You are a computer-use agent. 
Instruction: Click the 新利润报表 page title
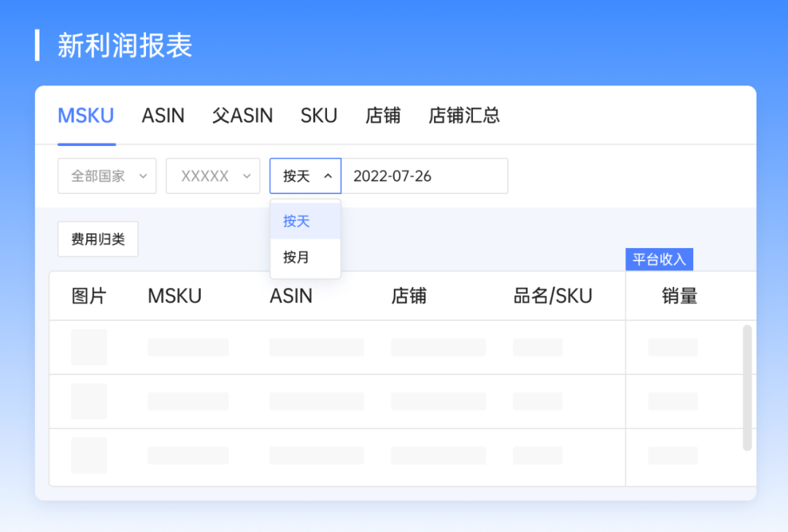125,45
